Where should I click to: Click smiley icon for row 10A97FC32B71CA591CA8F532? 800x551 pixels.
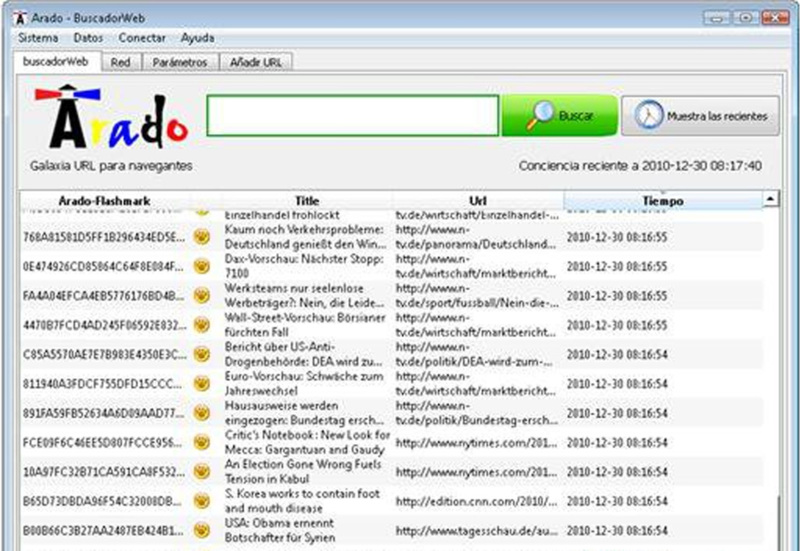point(202,471)
